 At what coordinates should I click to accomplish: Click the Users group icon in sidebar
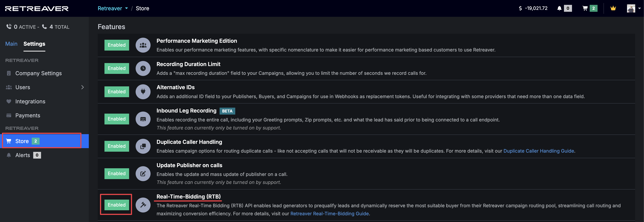pyautogui.click(x=9, y=87)
